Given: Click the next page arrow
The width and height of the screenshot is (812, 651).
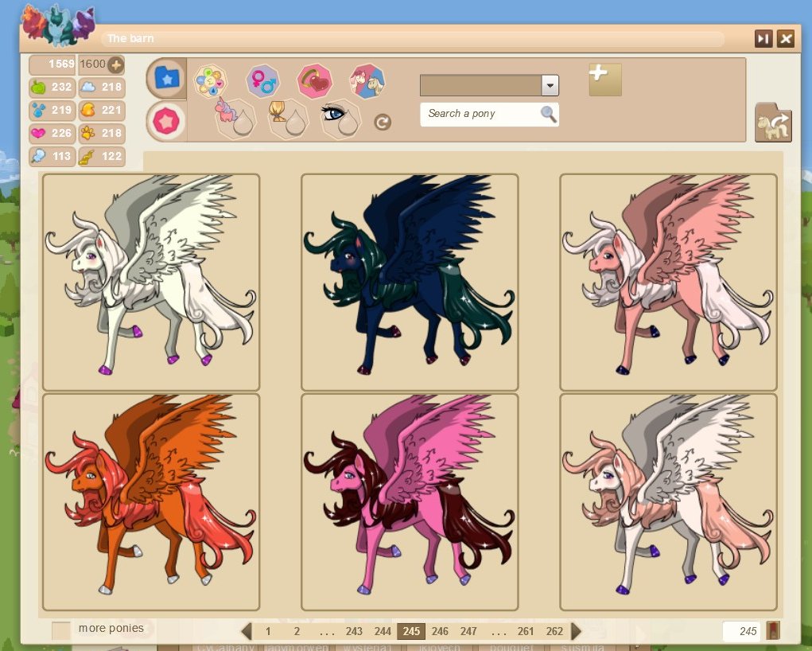Looking at the screenshot, I should click(577, 631).
